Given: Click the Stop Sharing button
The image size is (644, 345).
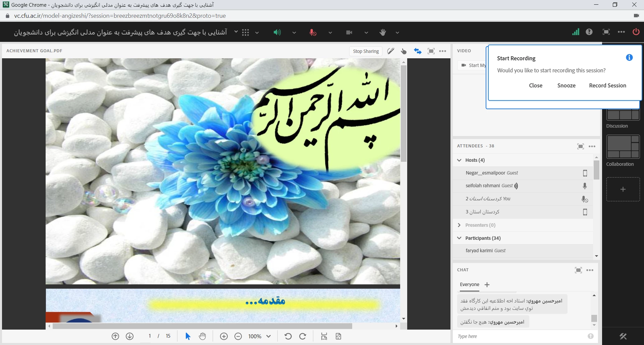Looking at the screenshot, I should tap(366, 51).
